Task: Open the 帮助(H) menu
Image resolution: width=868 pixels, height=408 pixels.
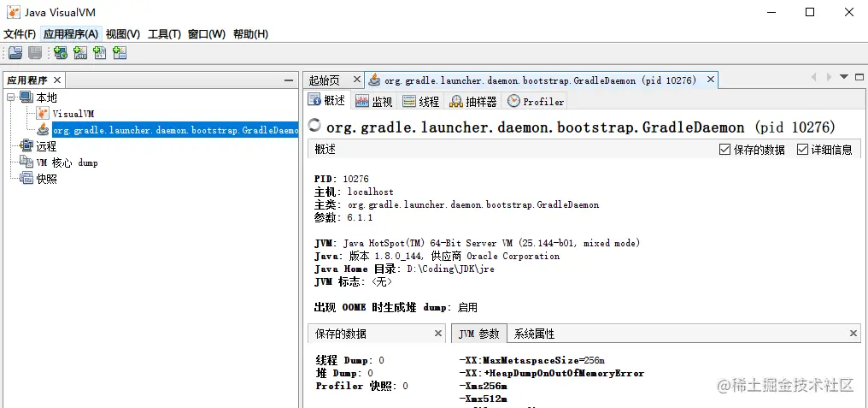Action: tap(251, 34)
